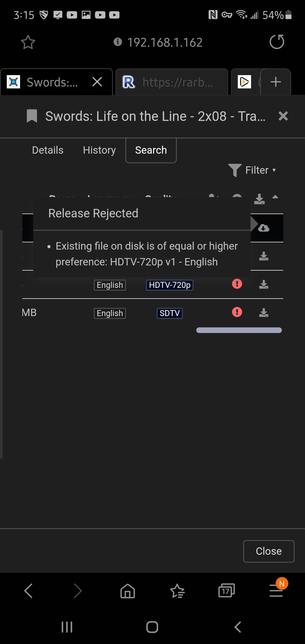Bookmark page with the star icon
This screenshot has width=305, height=644.
click(x=28, y=42)
